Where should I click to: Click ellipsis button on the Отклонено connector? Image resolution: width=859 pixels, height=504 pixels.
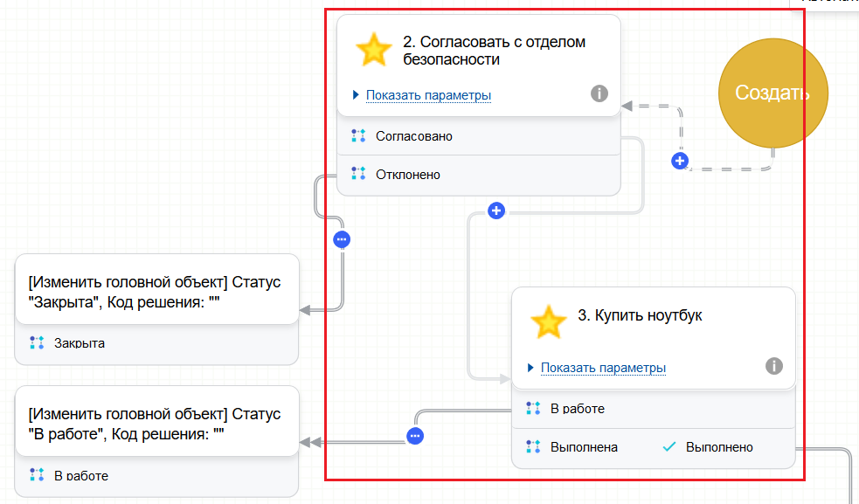tap(342, 239)
